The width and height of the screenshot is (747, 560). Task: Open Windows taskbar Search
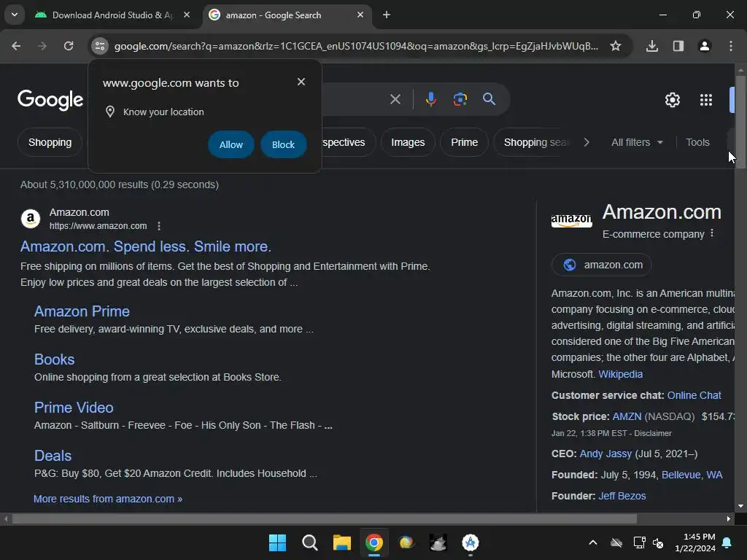click(x=309, y=542)
